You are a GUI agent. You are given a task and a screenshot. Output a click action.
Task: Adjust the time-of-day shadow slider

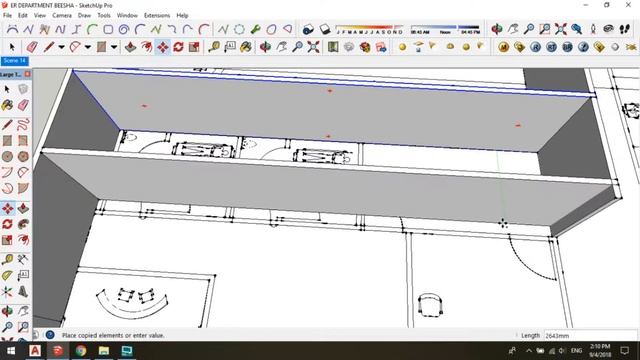445,29
